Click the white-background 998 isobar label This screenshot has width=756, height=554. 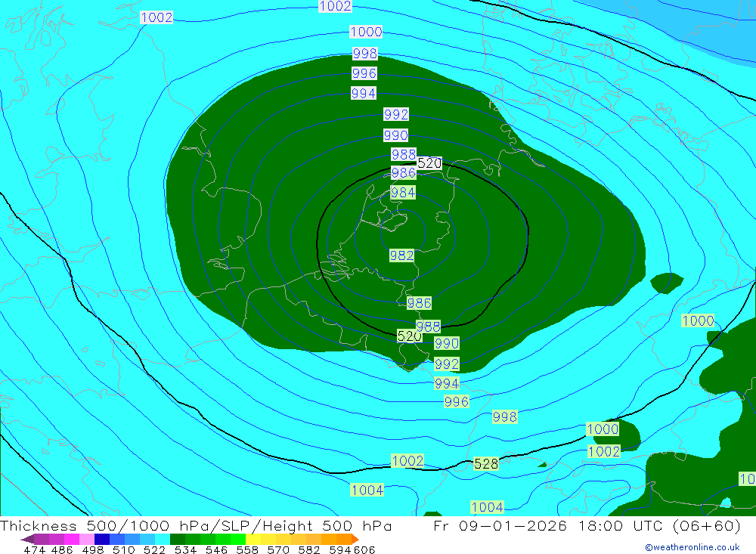point(365,53)
